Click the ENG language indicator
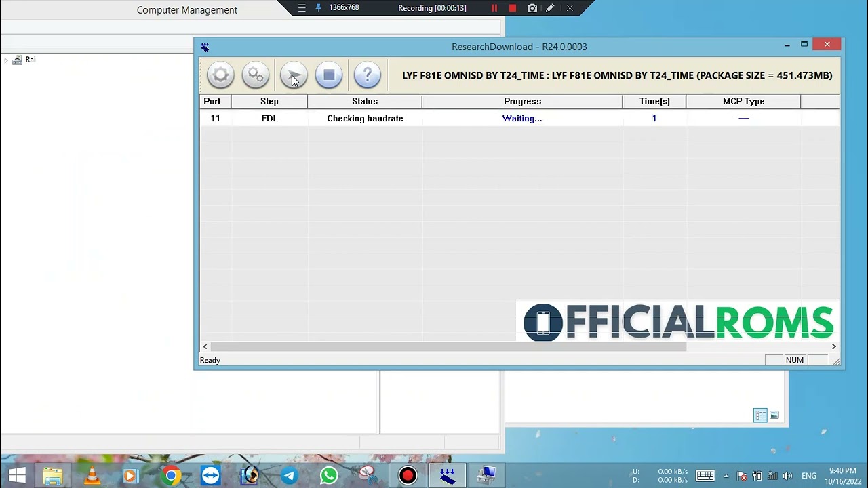Image resolution: width=868 pixels, height=488 pixels. 809,476
